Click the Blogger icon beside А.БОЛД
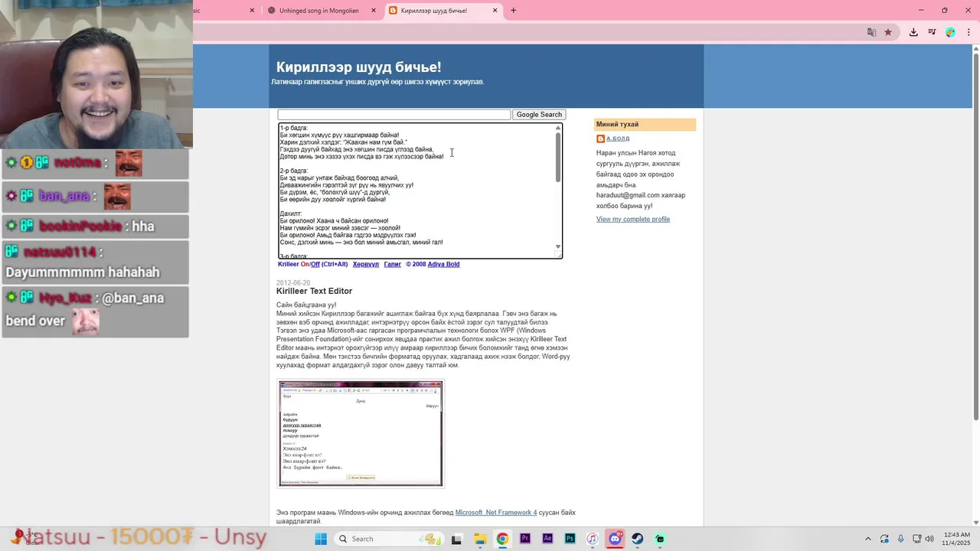 [x=601, y=139]
